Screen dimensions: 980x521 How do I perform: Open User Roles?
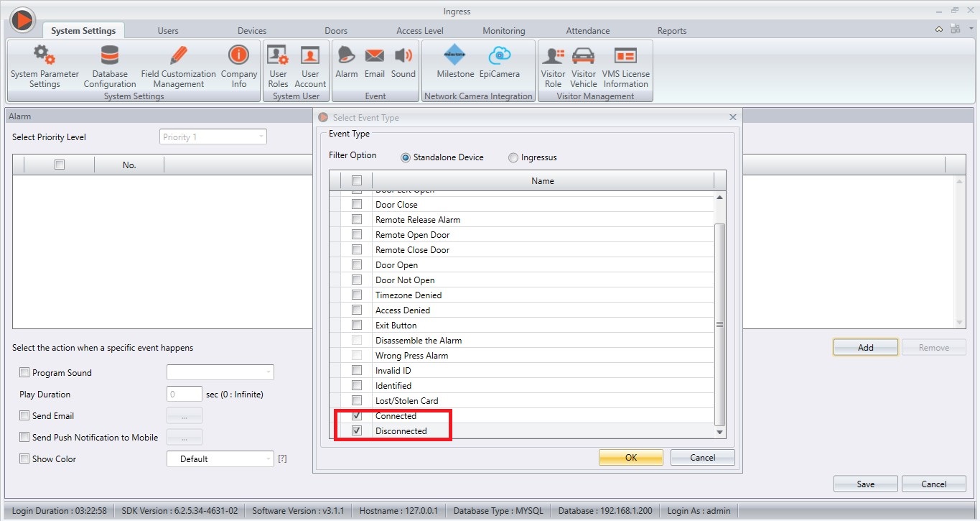(x=278, y=67)
